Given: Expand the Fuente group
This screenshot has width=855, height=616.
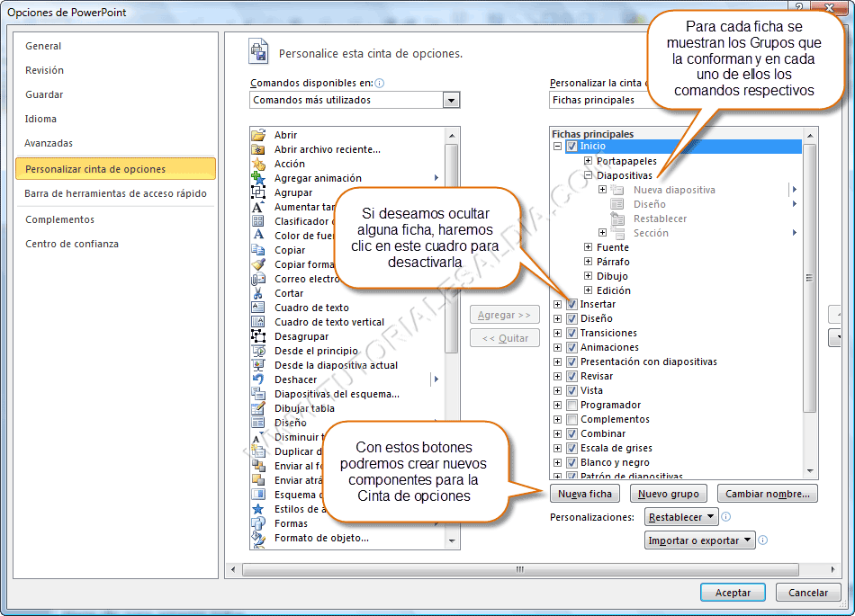Looking at the screenshot, I should click(588, 246).
